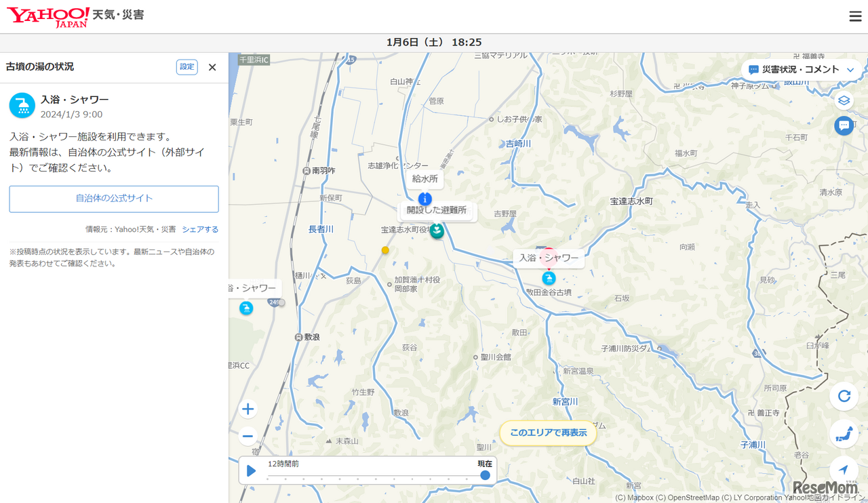Click the 吉崎川 river label
Image resolution: width=868 pixels, height=503 pixels.
pyautogui.click(x=519, y=144)
